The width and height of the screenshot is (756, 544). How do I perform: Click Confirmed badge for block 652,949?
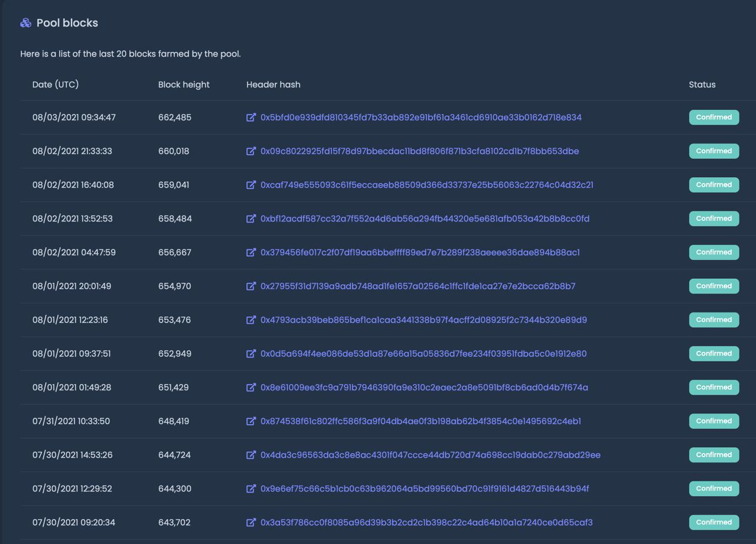[x=714, y=353]
